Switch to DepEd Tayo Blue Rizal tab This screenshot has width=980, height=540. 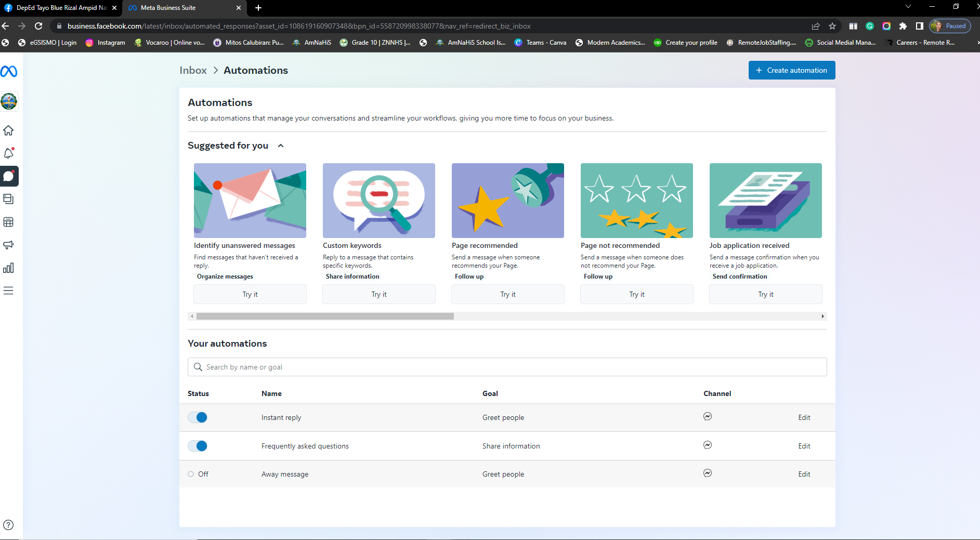[x=61, y=8]
